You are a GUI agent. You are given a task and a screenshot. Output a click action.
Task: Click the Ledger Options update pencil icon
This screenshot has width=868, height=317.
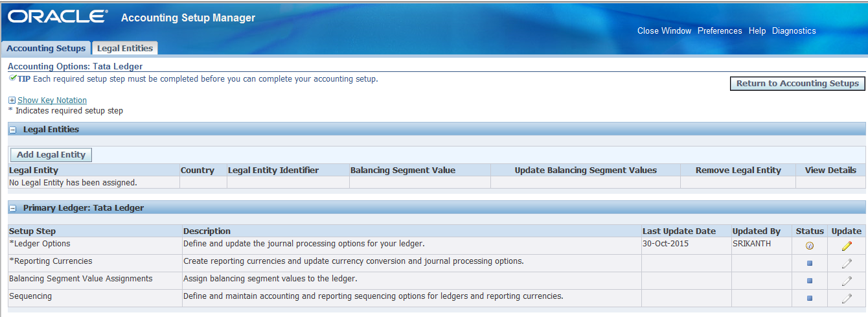[847, 246]
